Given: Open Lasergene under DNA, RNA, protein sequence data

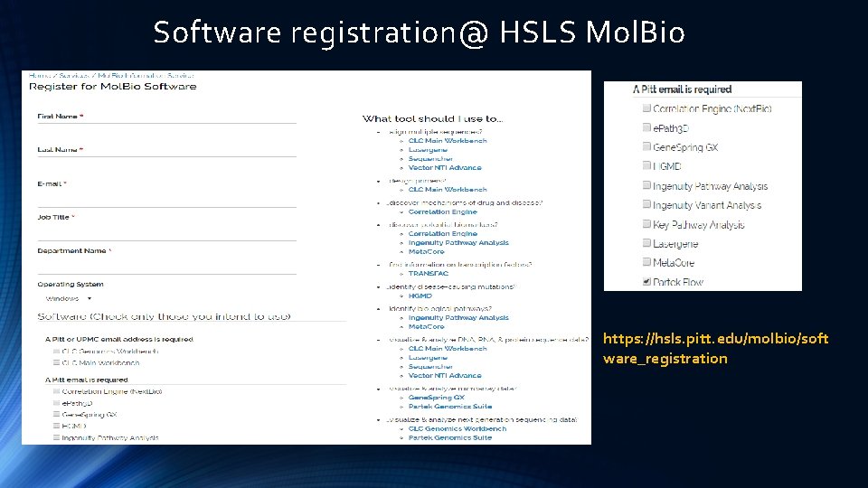Looking at the screenshot, I should [x=428, y=358].
